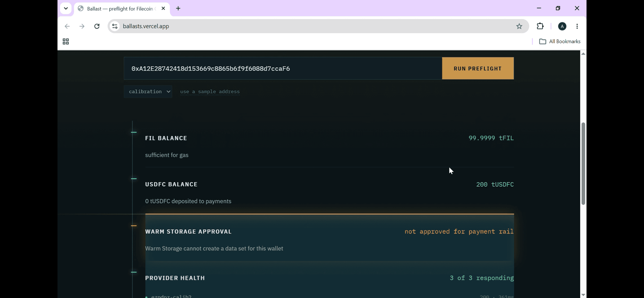Click 'Warm Storage cannot create a data set' text
This screenshot has width=644, height=298.
(x=214, y=248)
